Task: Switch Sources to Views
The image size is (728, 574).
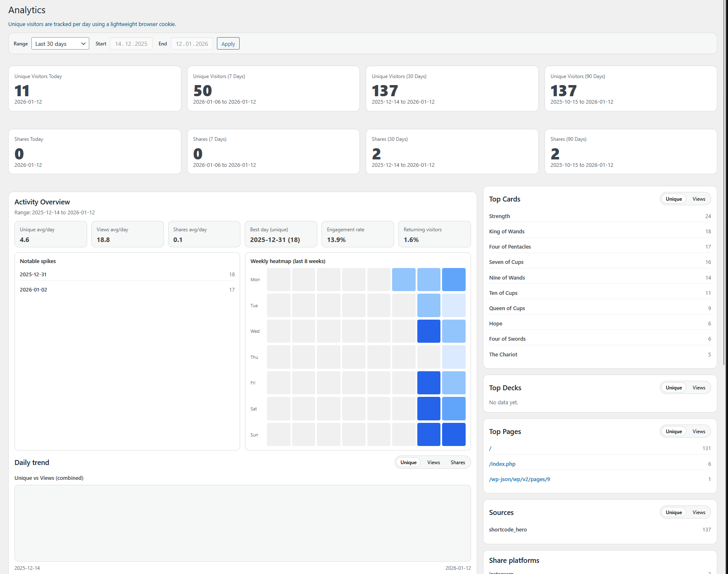Action: (x=698, y=512)
